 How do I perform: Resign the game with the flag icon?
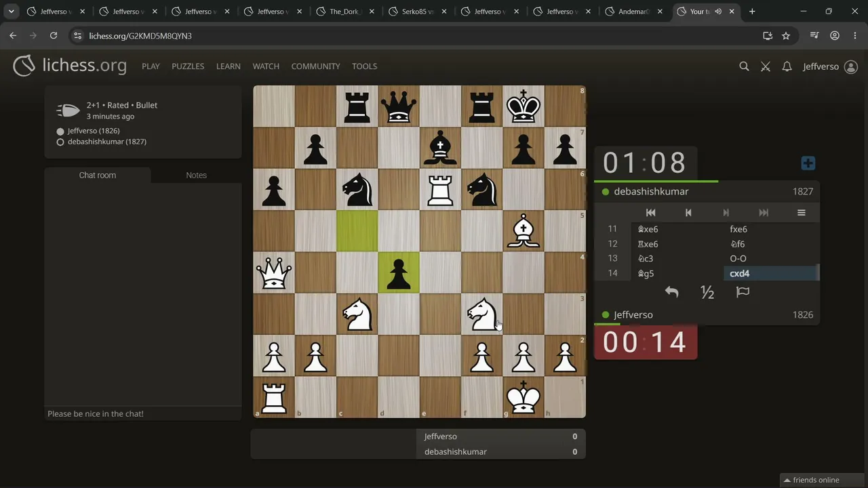(743, 292)
